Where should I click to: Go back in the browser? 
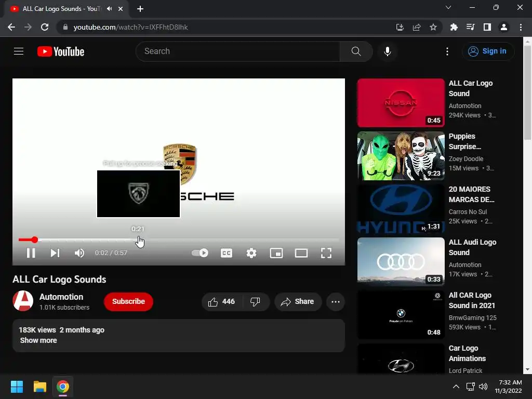(11, 27)
